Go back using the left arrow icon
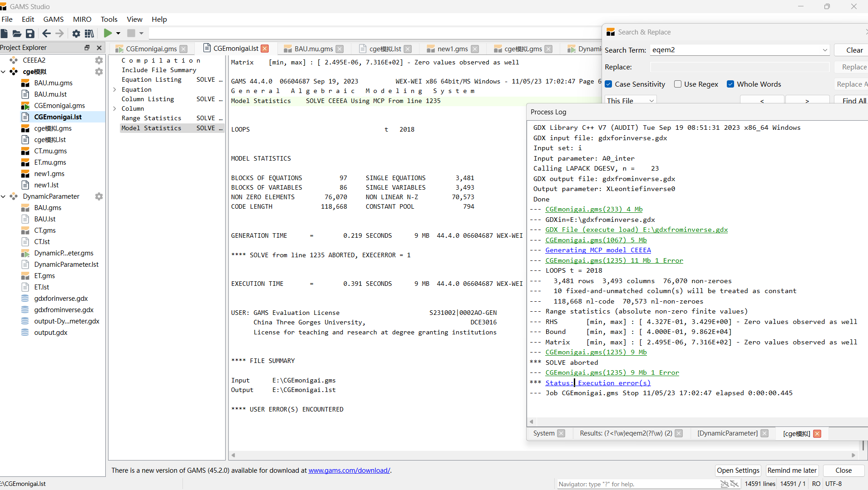Screen dimensions: 868x490 [46, 33]
